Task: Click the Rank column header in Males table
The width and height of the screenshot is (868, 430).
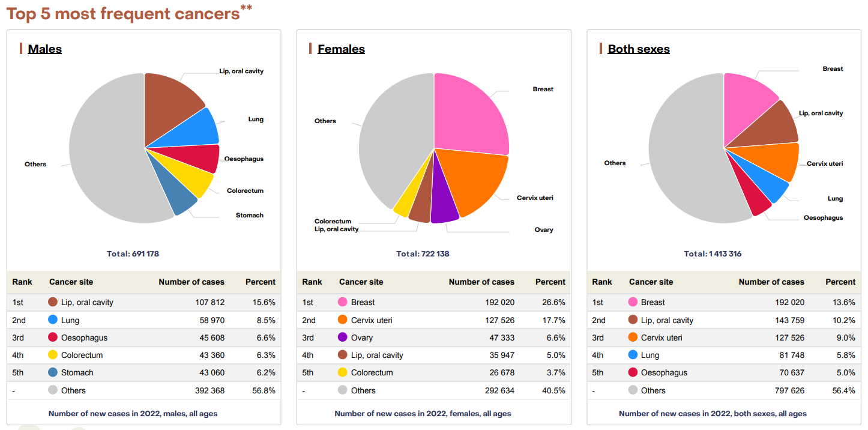Action: (x=22, y=282)
